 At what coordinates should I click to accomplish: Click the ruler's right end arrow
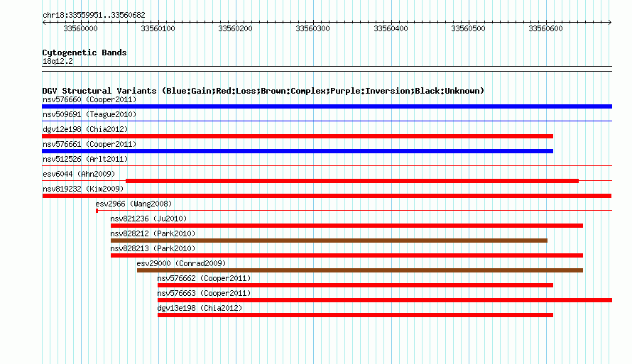click(x=610, y=22)
